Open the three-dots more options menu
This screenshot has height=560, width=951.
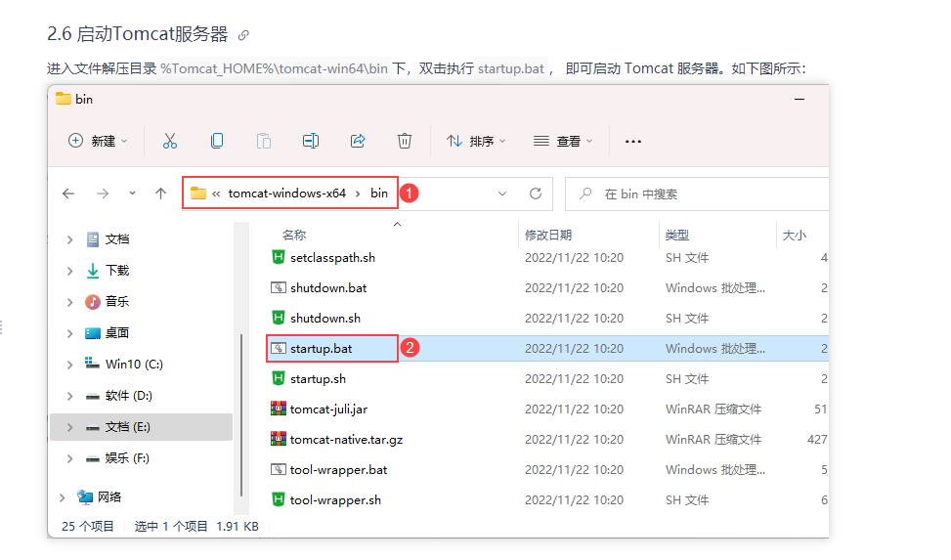632,142
